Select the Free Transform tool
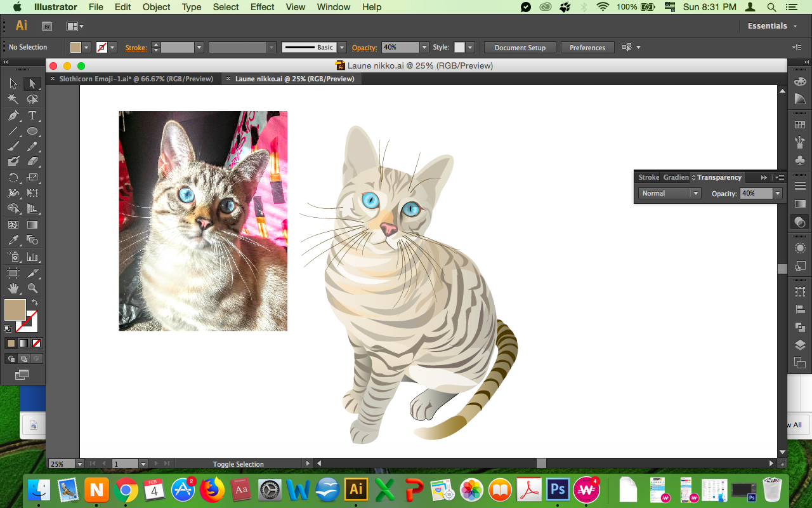This screenshot has height=508, width=812. coord(32,193)
